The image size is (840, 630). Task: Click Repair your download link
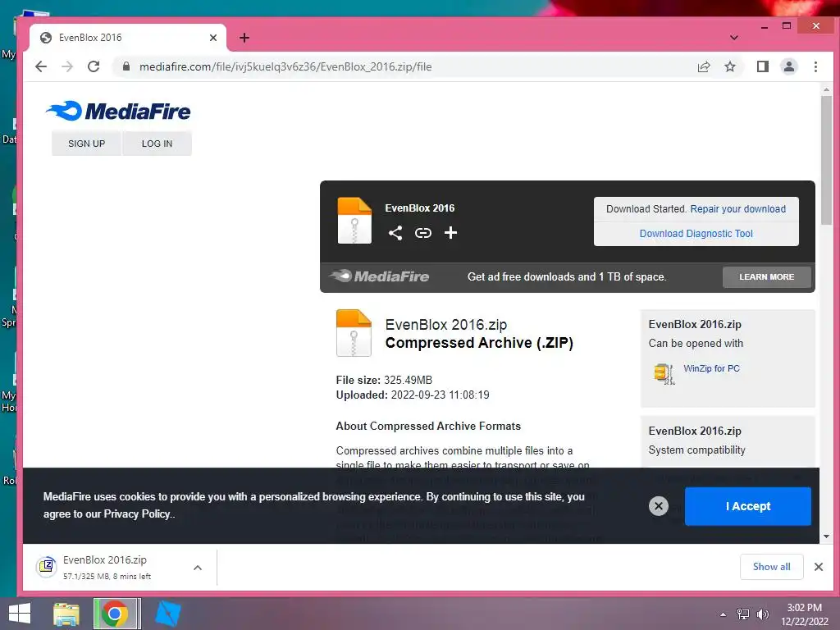pyautogui.click(x=737, y=209)
